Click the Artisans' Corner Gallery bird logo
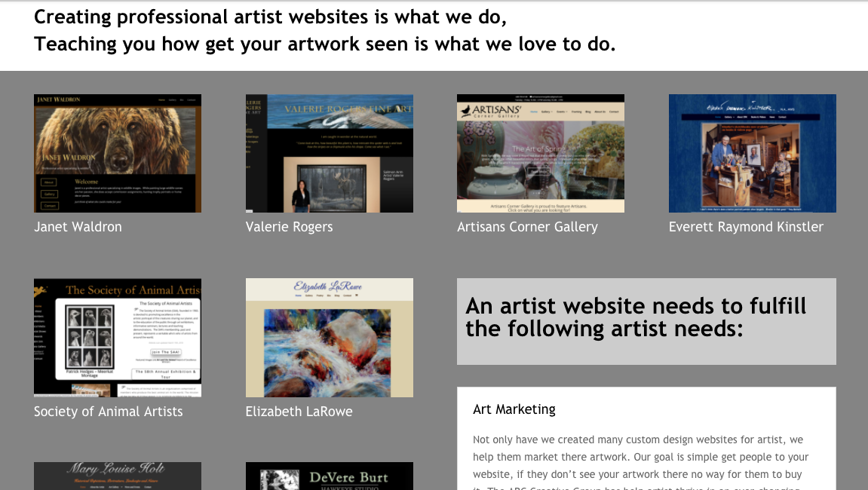Viewport: 868px width, 490px height. click(466, 112)
